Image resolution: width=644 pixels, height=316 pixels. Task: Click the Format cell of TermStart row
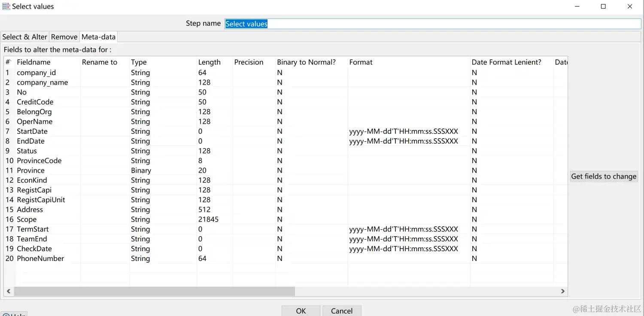tap(409, 229)
